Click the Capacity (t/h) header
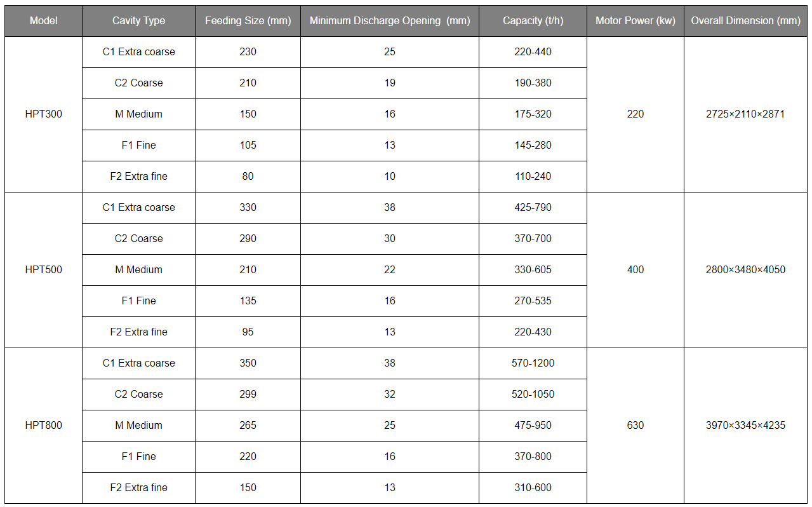The image size is (812, 507). 533,20
